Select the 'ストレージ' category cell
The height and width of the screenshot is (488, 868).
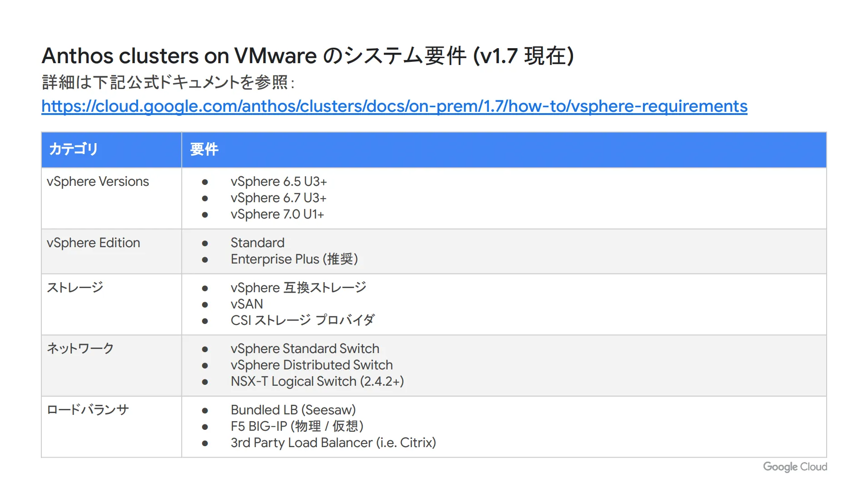(111, 304)
